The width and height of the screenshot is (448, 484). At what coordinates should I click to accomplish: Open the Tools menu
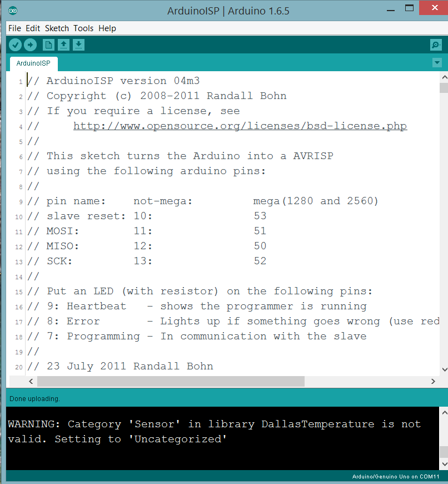click(x=83, y=28)
